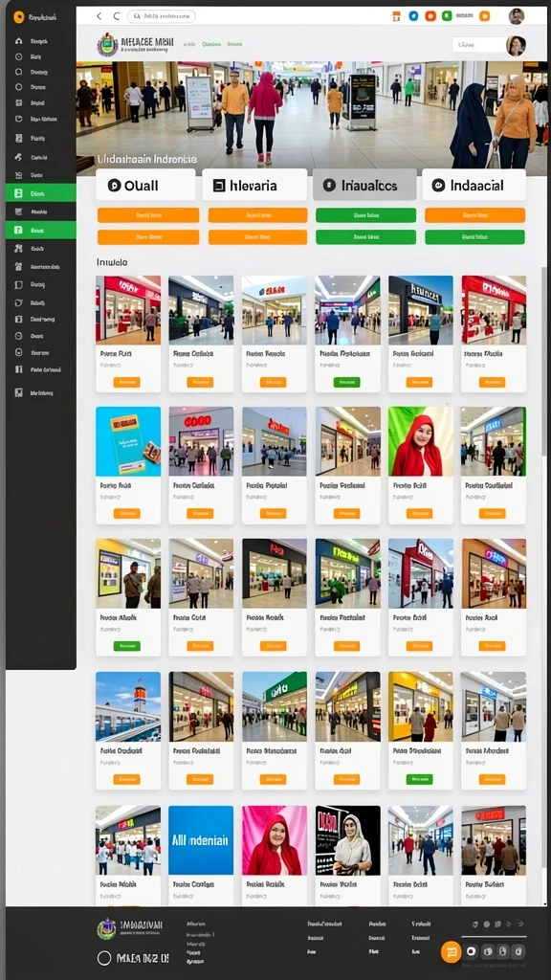
Task: Open the green square toolbar extension icon
Action: [x=447, y=15]
